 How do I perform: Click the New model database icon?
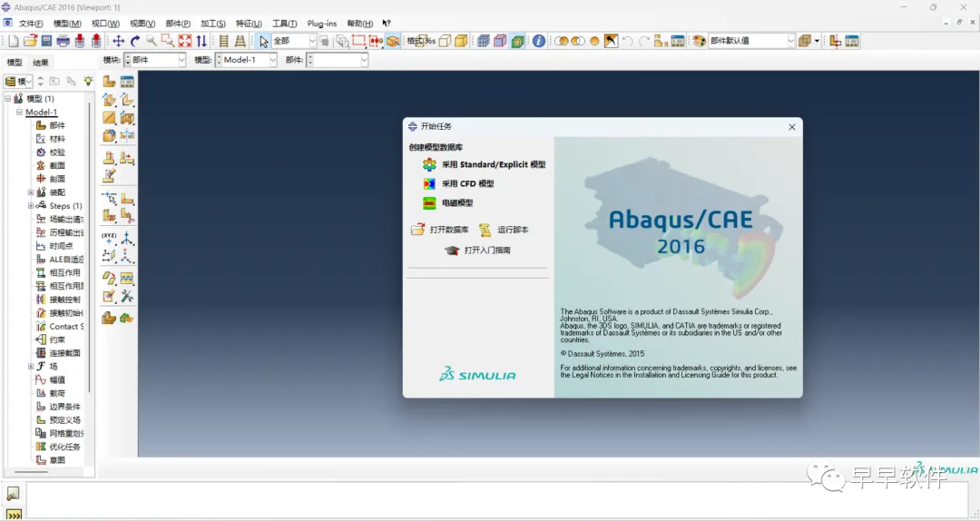(x=14, y=41)
